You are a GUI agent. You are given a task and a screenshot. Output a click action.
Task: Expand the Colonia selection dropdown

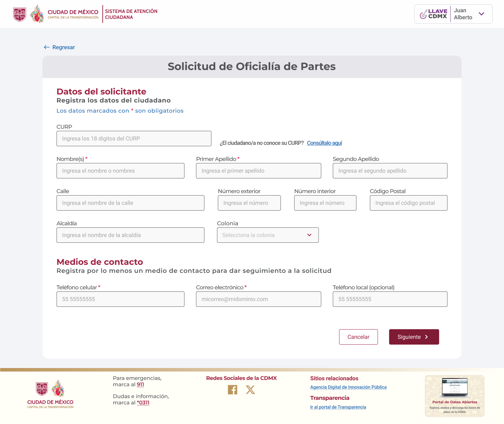[268, 235]
